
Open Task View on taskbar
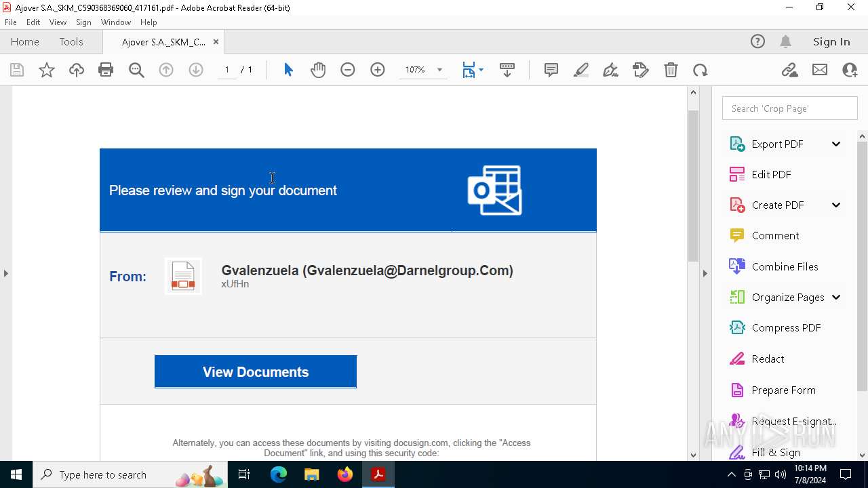[245, 474]
